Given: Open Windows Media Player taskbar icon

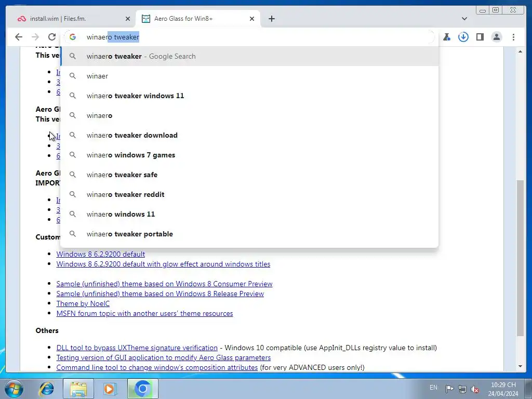Looking at the screenshot, I should click(110, 389).
